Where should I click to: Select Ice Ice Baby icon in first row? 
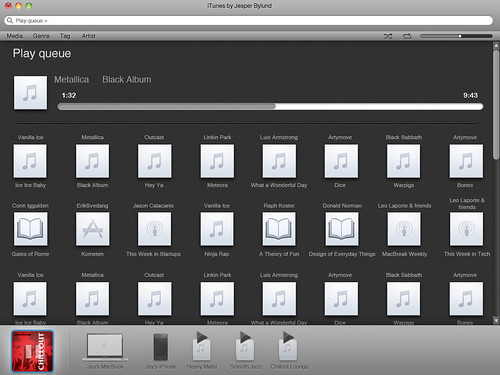(30, 161)
